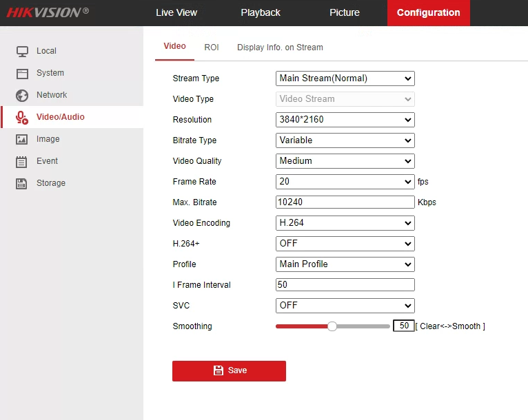This screenshot has width=528, height=420.
Task: Click the Max. Bitrate input field
Action: pyautogui.click(x=345, y=202)
